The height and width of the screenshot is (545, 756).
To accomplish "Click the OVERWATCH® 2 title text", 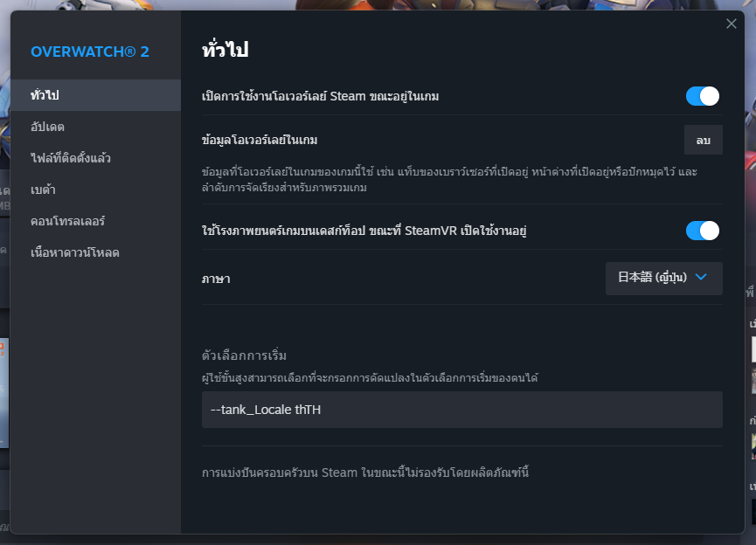I will pyautogui.click(x=90, y=52).
